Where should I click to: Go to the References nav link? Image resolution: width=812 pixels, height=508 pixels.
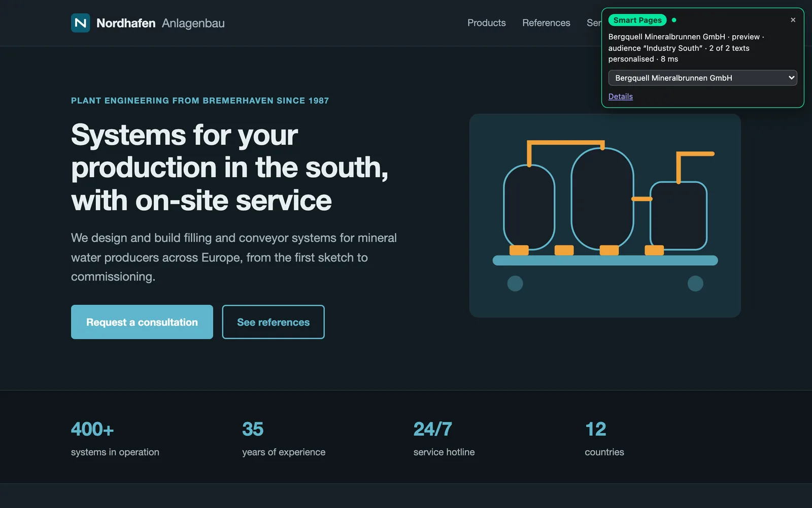(546, 23)
